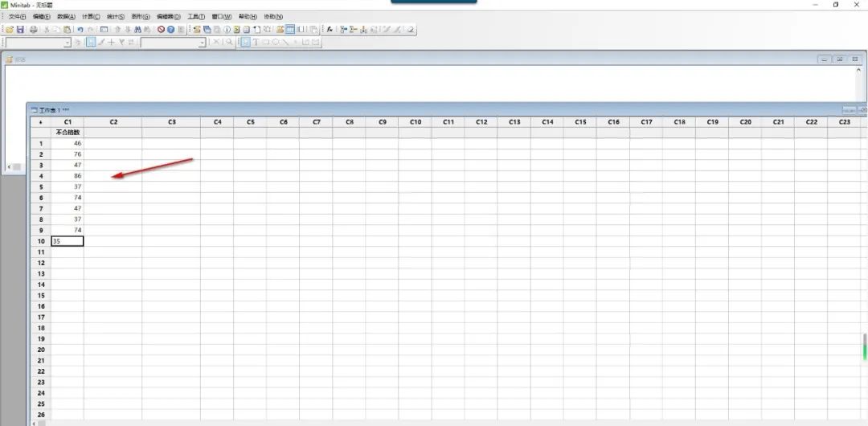Viewport: 868px width, 426px height.
Task: Choose the ellipse annotation tool
Action: tap(276, 42)
